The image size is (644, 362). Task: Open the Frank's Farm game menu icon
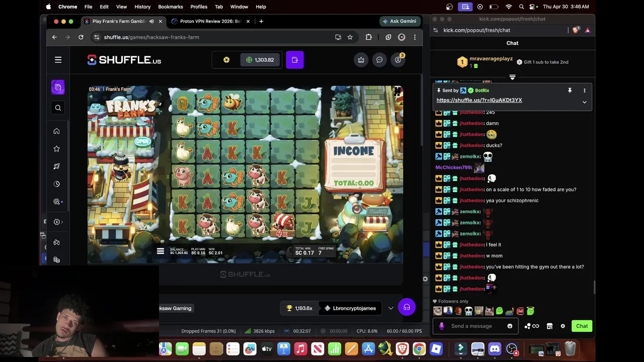tap(160, 251)
